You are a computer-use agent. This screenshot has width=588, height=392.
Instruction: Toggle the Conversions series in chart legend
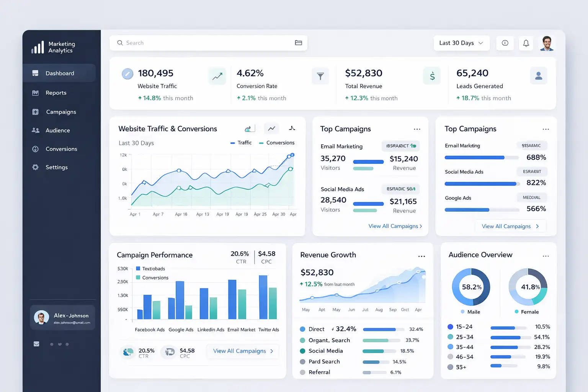277,143
